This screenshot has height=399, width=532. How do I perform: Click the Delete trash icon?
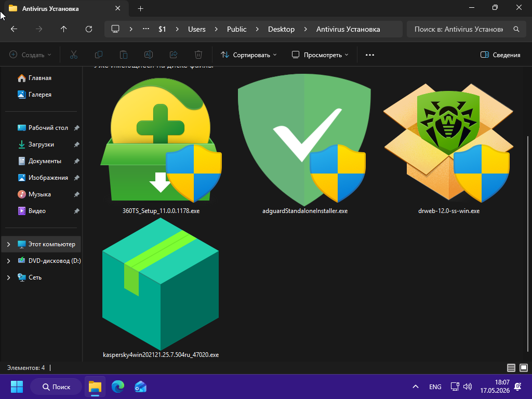coord(198,55)
